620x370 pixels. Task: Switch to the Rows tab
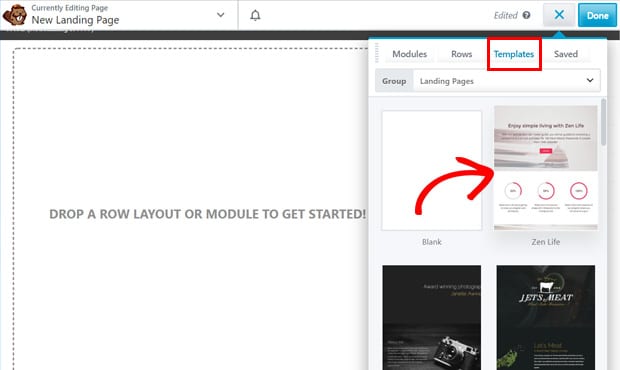(461, 54)
